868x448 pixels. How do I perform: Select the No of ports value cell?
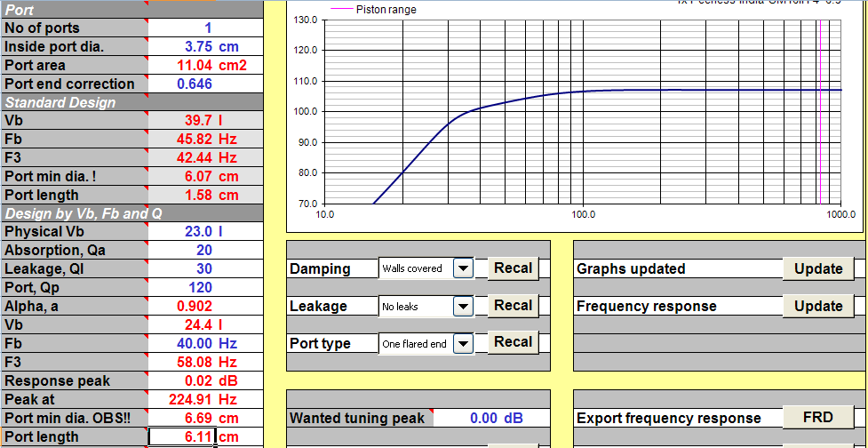(205, 28)
